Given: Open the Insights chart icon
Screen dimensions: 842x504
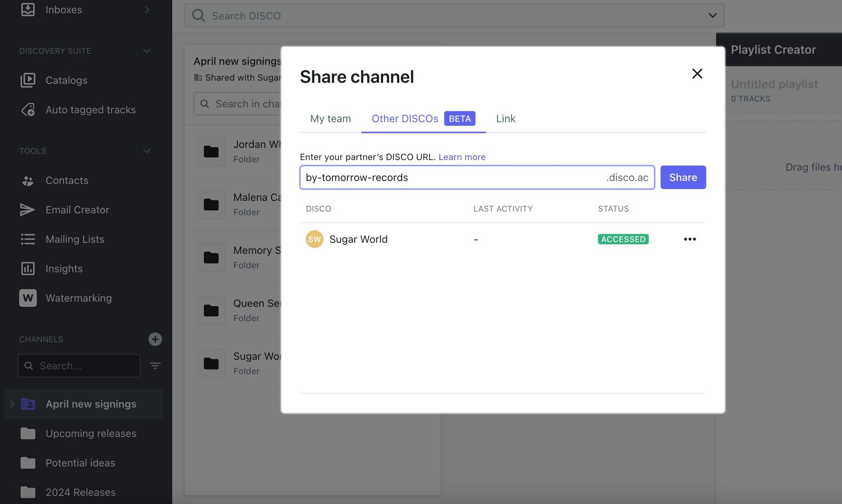Looking at the screenshot, I should tap(28, 268).
